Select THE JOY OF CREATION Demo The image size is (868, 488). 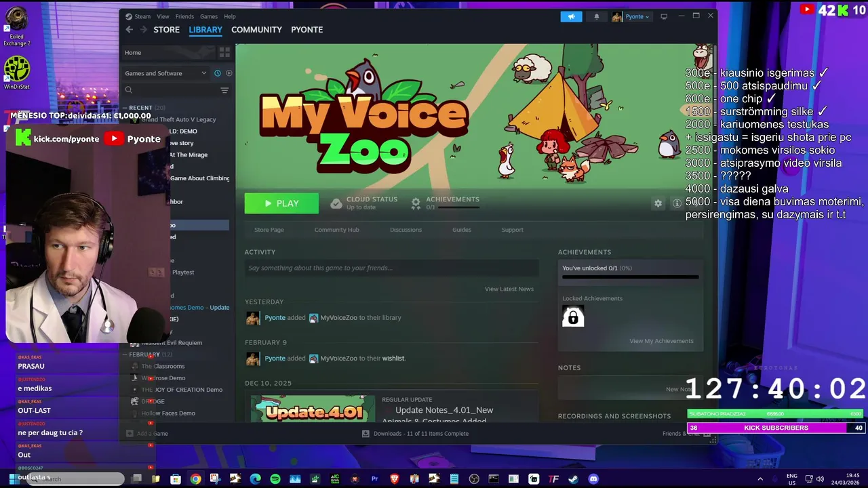coord(182,390)
